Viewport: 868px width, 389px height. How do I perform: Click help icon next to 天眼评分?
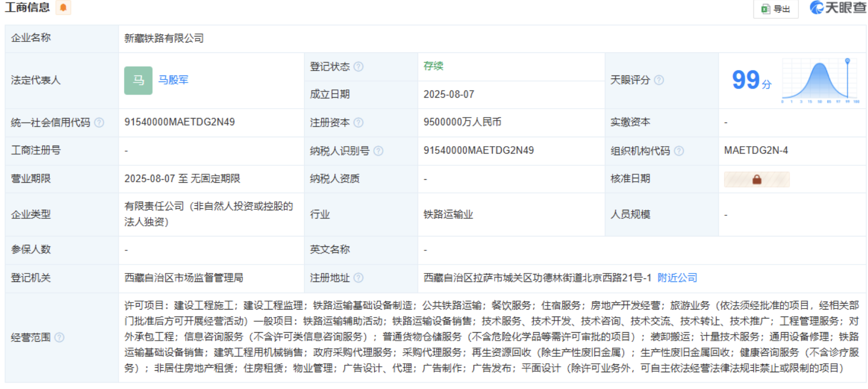pos(659,80)
